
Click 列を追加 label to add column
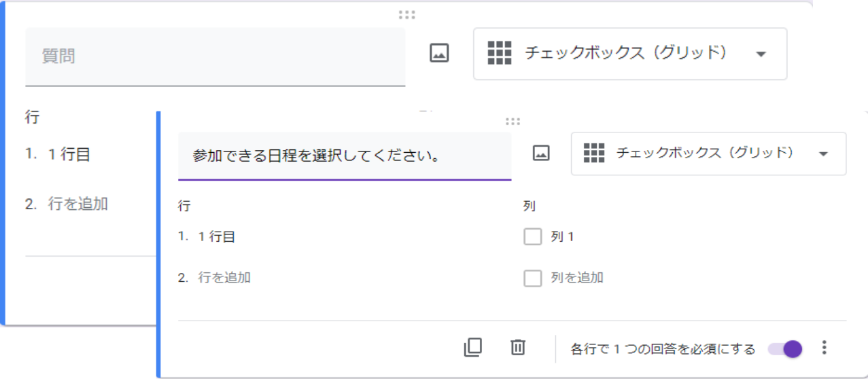pos(577,278)
